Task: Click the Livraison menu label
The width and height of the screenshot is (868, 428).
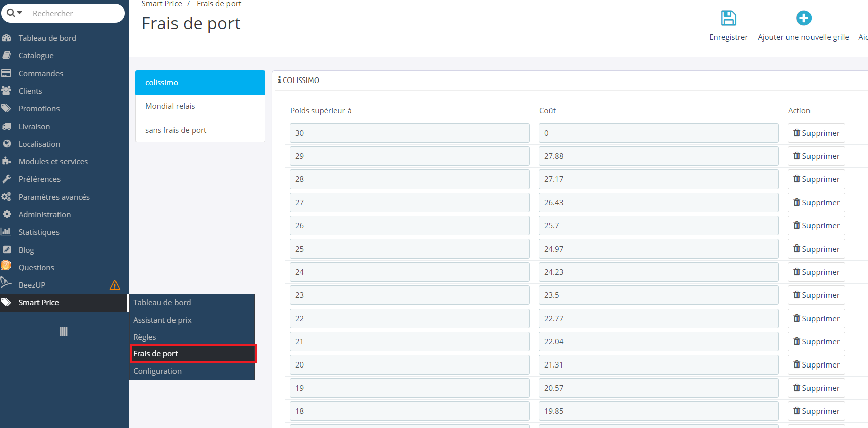Action: [34, 126]
